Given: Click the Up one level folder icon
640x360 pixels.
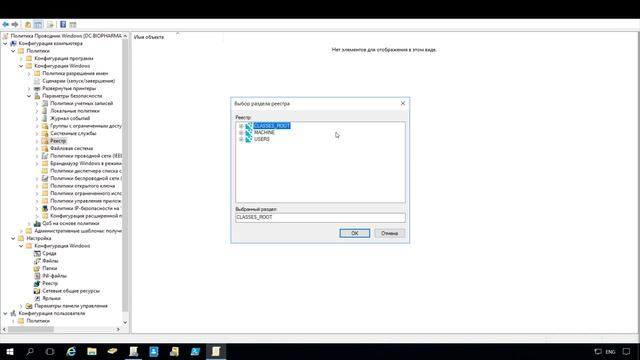Looking at the screenshot, I should [28, 25].
